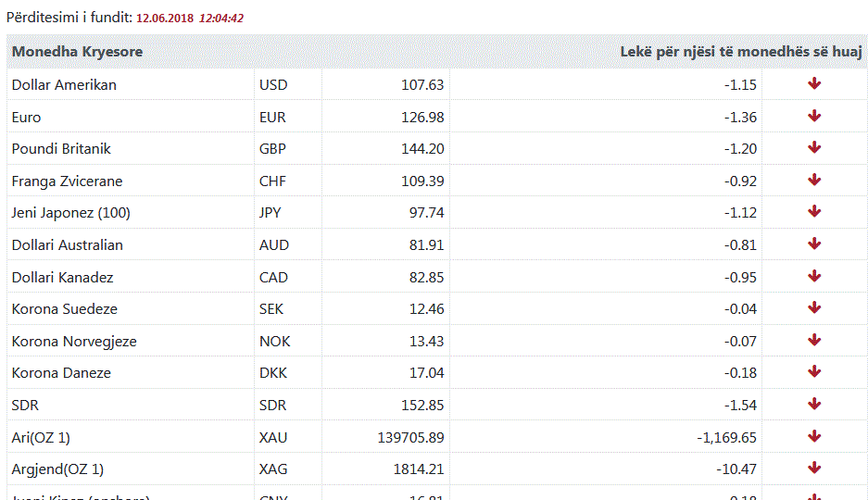868x500 pixels.
Task: Click the JPY row's decline arrow icon
Action: click(814, 212)
